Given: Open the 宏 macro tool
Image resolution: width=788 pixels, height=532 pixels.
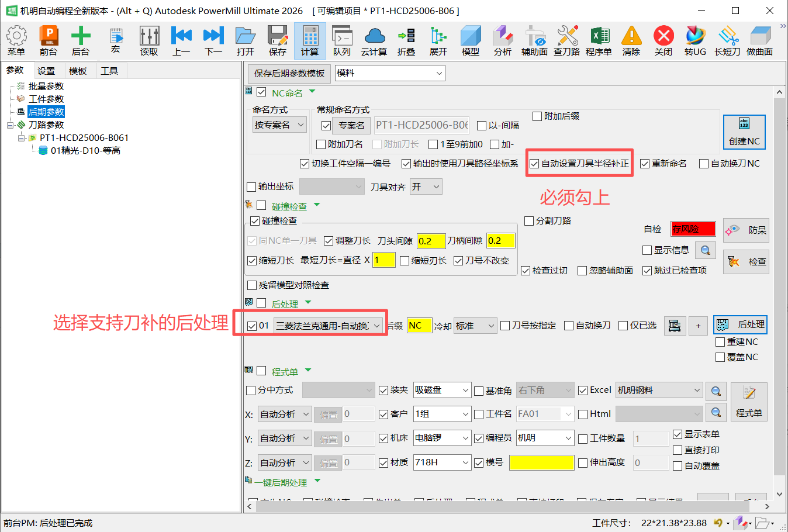Looking at the screenshot, I should point(115,40).
